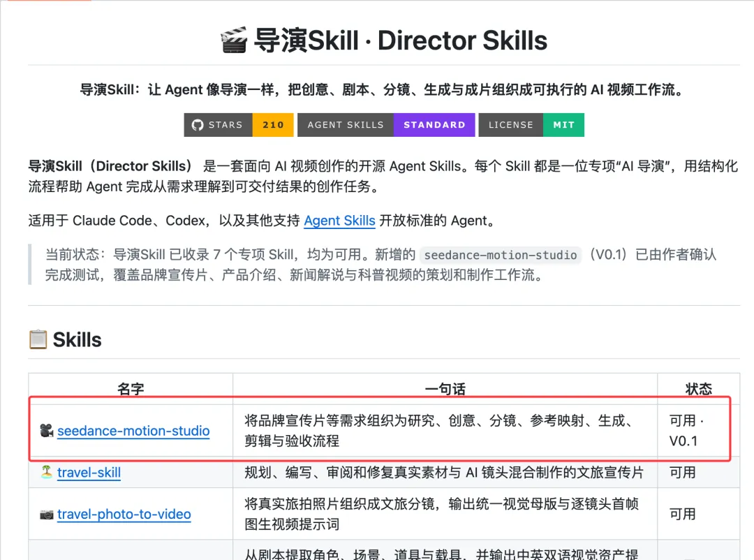Click the 导演Skill · Director Skills heading
Viewport: 754px width, 560px height.
click(x=384, y=40)
